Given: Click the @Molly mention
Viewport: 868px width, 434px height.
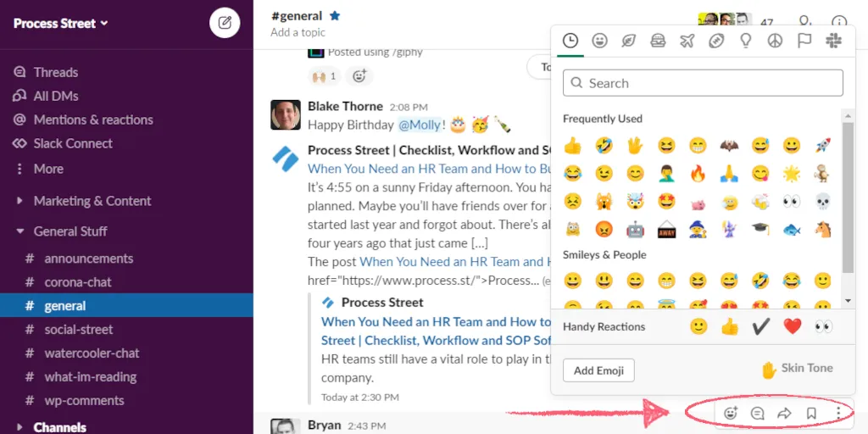Looking at the screenshot, I should click(419, 125).
